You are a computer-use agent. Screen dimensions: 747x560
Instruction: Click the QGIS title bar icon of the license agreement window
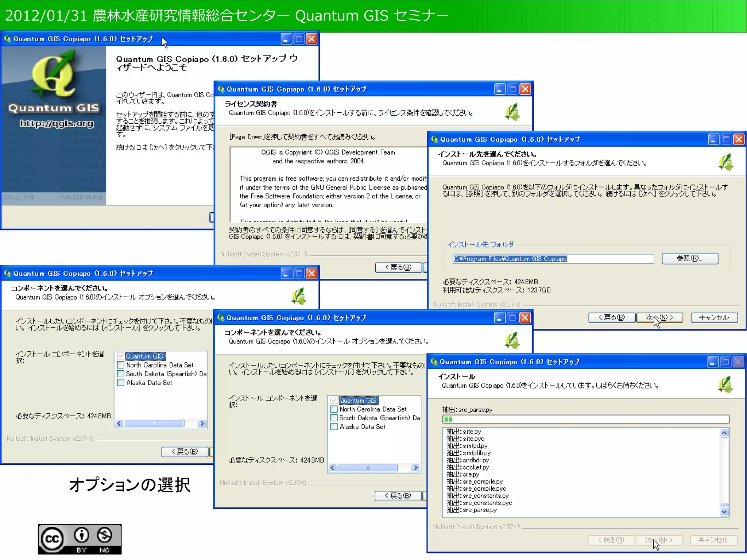point(221,89)
